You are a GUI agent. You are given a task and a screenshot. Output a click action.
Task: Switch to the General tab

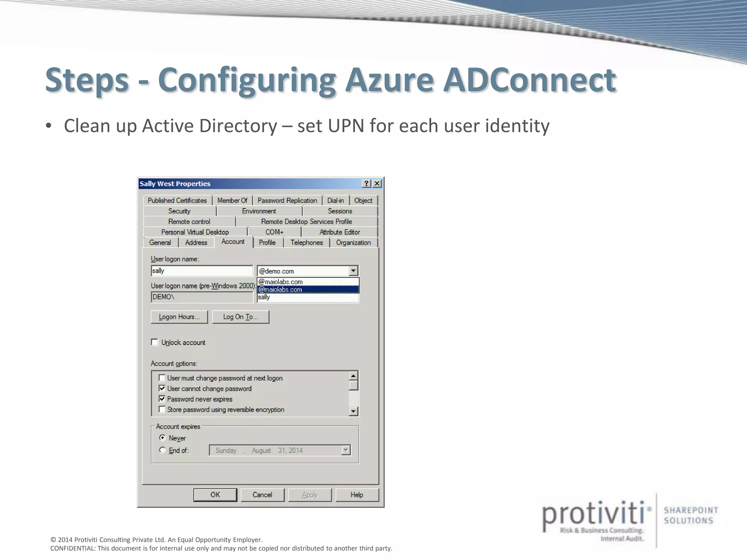[160, 243]
